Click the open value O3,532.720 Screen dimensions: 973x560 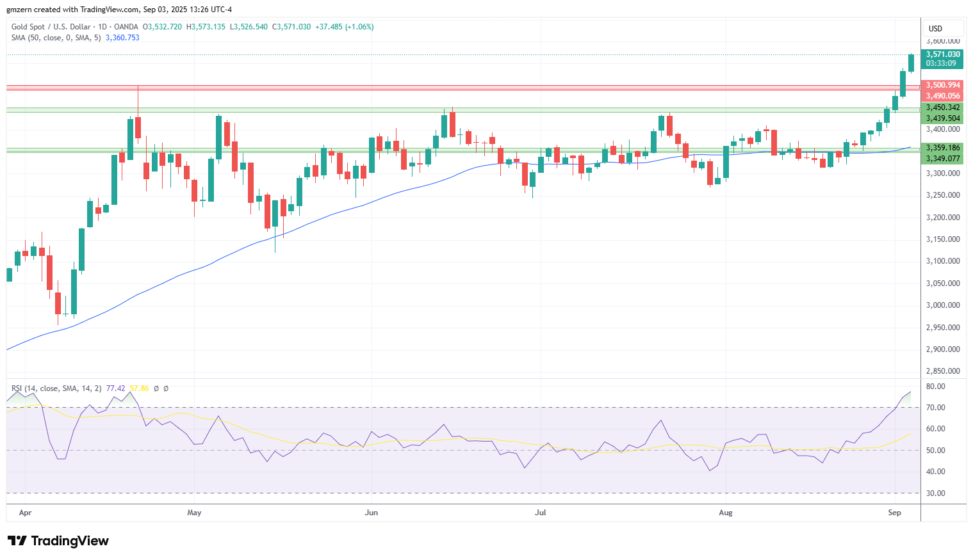pos(162,27)
